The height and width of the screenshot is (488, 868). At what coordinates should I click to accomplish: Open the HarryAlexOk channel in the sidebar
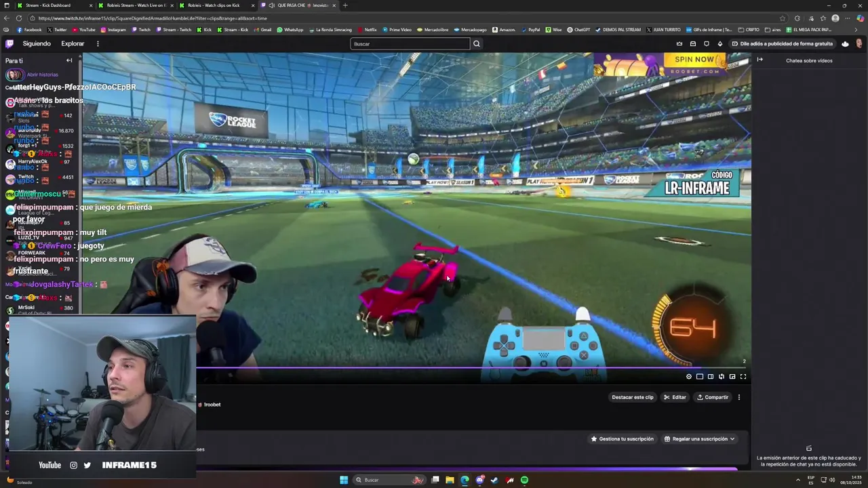tap(39, 163)
